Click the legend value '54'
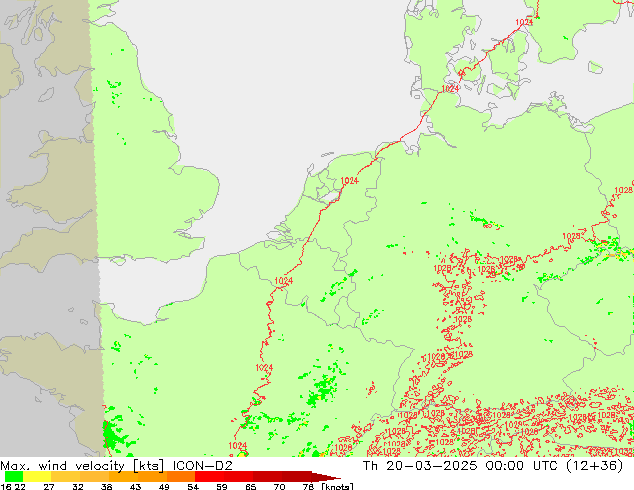The image size is (634, 490). (x=193, y=486)
